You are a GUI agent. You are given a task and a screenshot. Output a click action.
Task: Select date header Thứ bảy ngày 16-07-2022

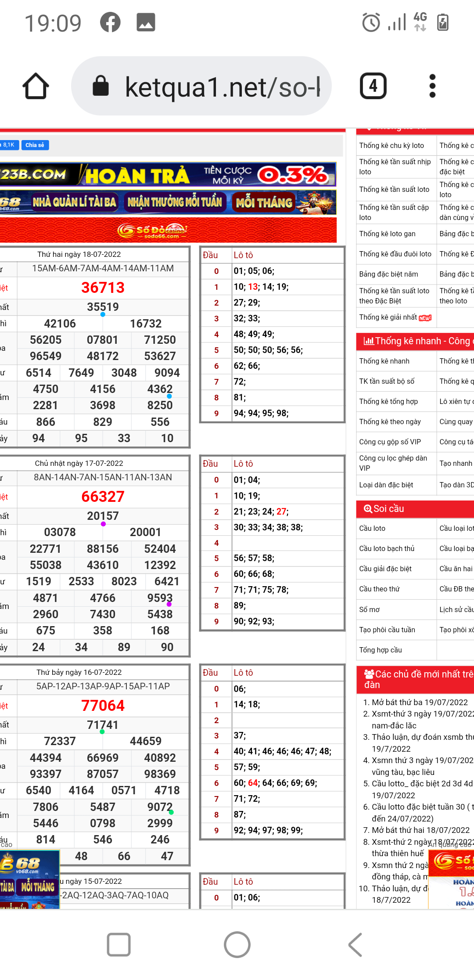[x=79, y=672]
